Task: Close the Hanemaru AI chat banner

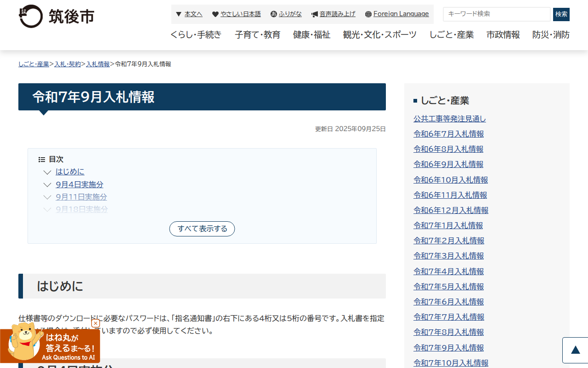Action: point(96,323)
